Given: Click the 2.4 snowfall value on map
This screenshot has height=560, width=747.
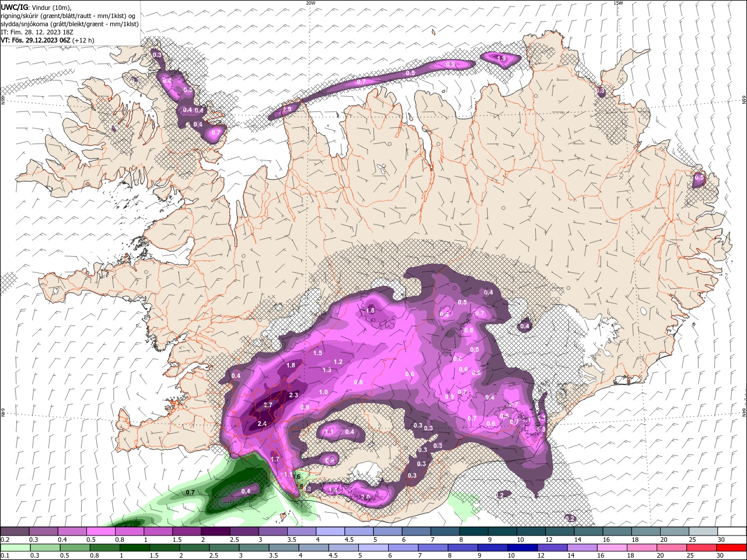Looking at the screenshot, I should tap(262, 423).
